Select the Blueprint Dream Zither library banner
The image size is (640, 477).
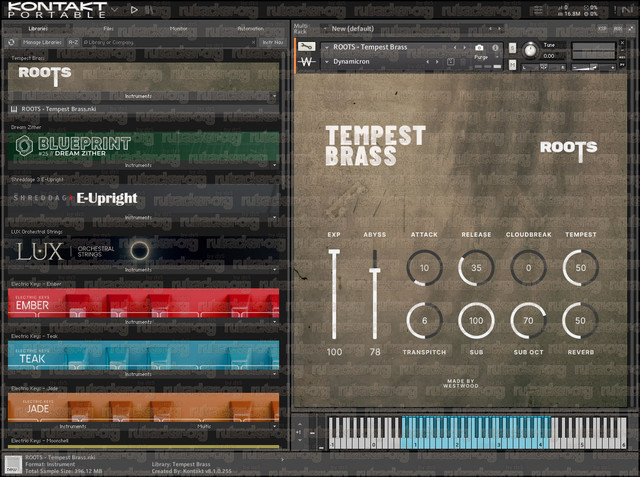143,146
